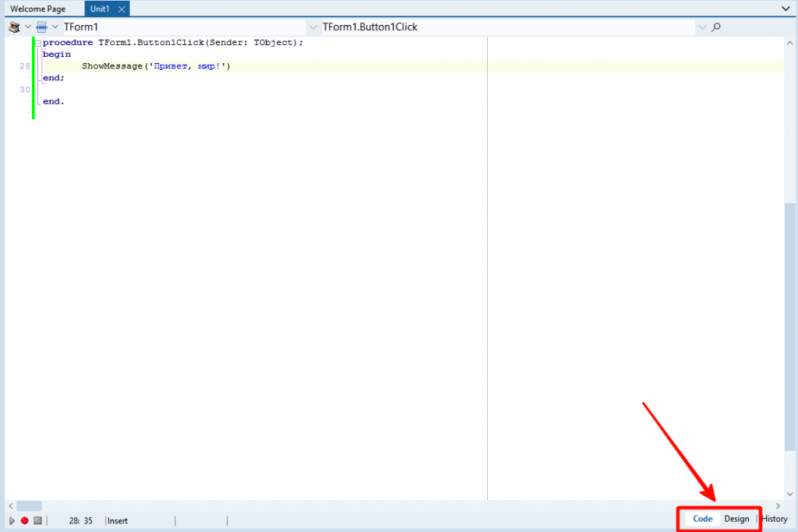
Task: Select the Unit1 editor tab
Action: pyautogui.click(x=100, y=9)
